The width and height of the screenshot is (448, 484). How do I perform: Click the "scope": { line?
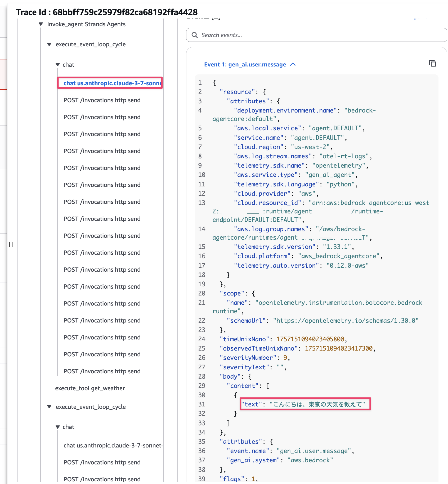[x=237, y=293]
